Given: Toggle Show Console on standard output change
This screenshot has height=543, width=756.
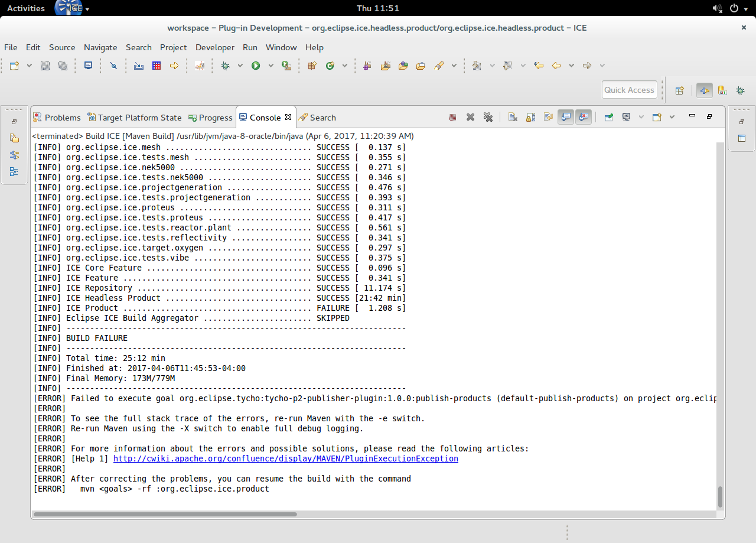Looking at the screenshot, I should (x=566, y=117).
